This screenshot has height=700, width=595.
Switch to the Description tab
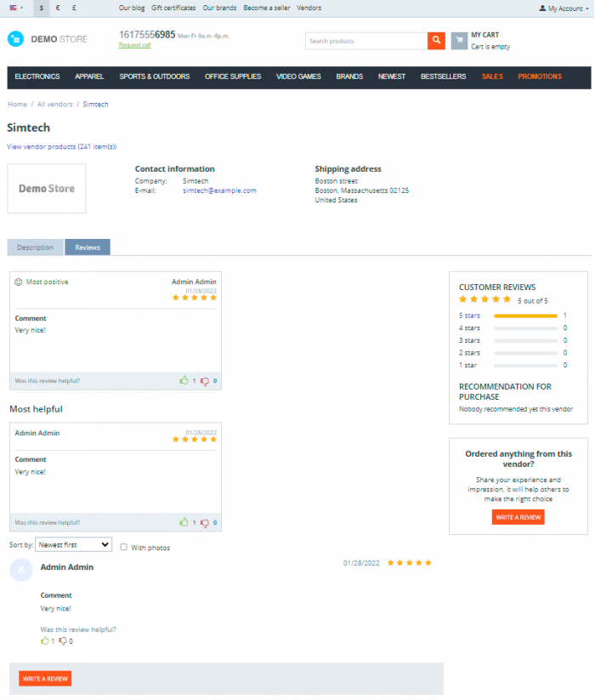click(x=35, y=248)
